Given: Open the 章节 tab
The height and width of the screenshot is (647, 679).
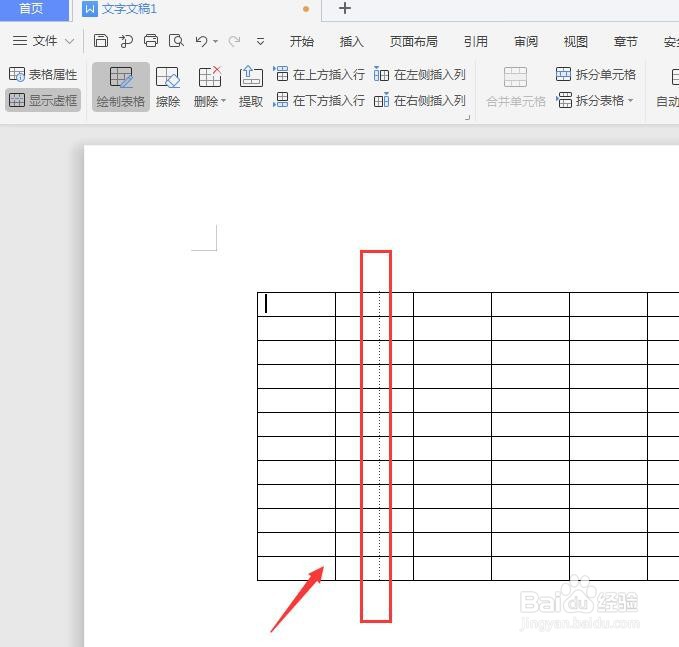Looking at the screenshot, I should 625,42.
